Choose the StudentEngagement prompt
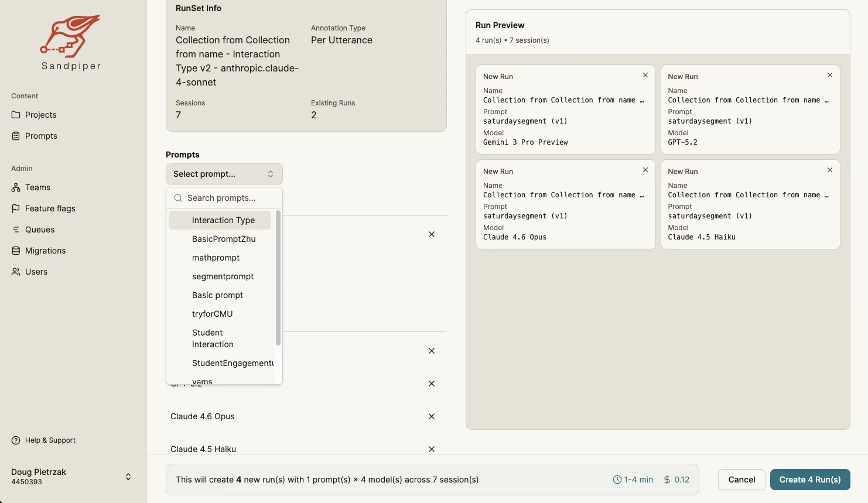The height and width of the screenshot is (503, 868). [220, 363]
